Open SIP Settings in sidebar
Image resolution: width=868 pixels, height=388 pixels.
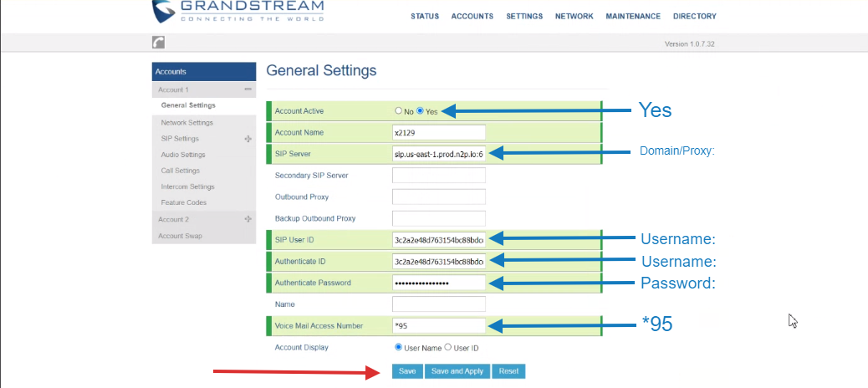coord(180,139)
